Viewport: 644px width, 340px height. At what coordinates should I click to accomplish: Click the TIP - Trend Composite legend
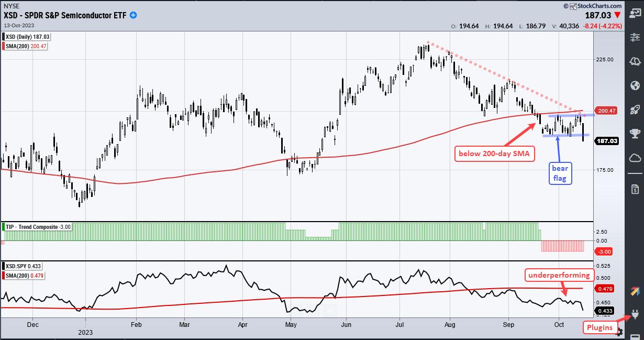point(37,226)
